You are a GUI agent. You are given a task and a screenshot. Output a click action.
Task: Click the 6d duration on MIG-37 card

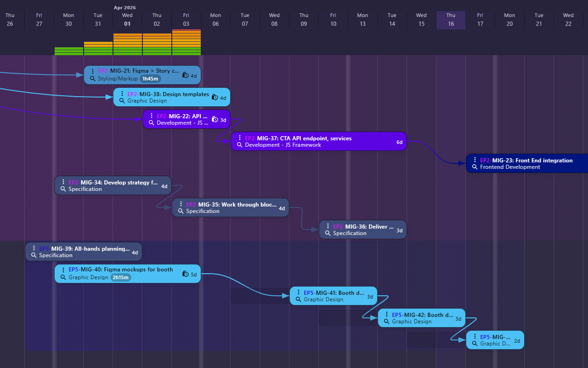point(399,142)
